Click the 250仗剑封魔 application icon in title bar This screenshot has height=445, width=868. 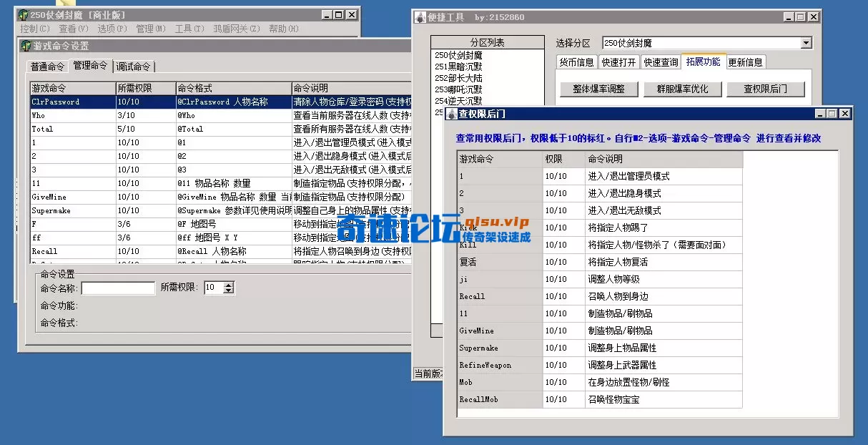23,13
